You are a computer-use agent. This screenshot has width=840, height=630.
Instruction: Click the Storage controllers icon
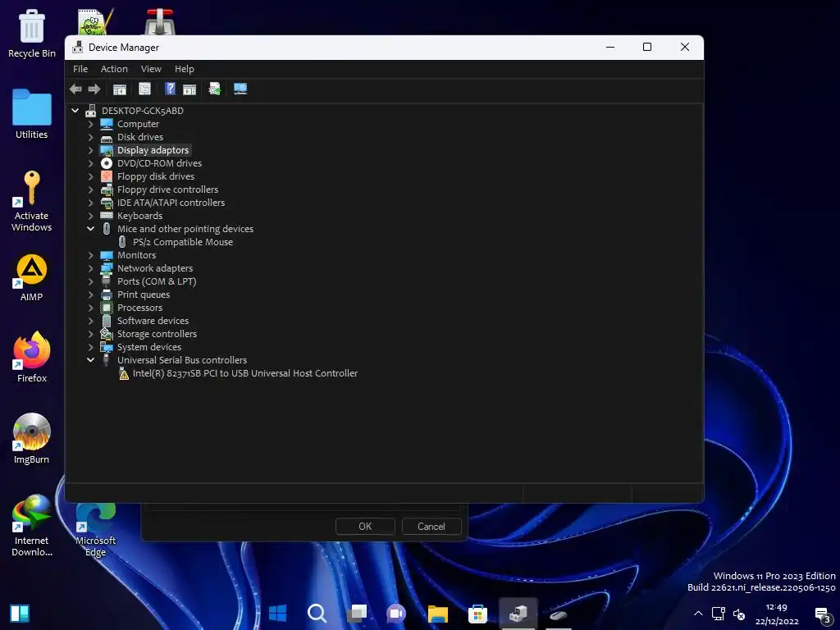pos(107,334)
